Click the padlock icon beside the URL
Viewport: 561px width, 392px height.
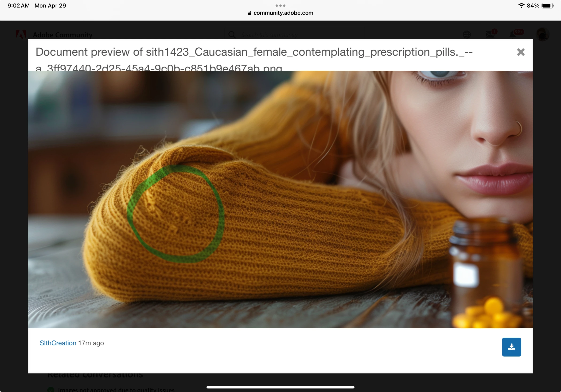click(x=249, y=13)
